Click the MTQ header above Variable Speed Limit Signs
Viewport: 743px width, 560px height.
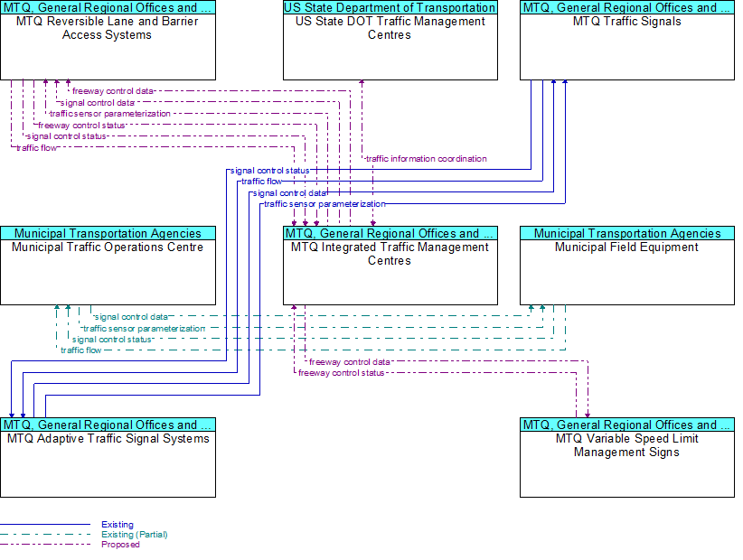(627, 425)
